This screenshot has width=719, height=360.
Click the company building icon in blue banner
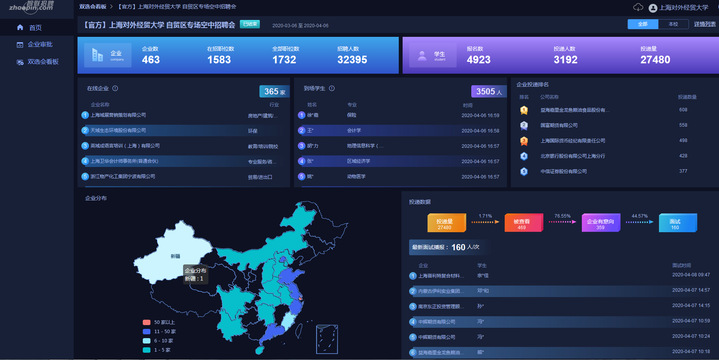97,55
